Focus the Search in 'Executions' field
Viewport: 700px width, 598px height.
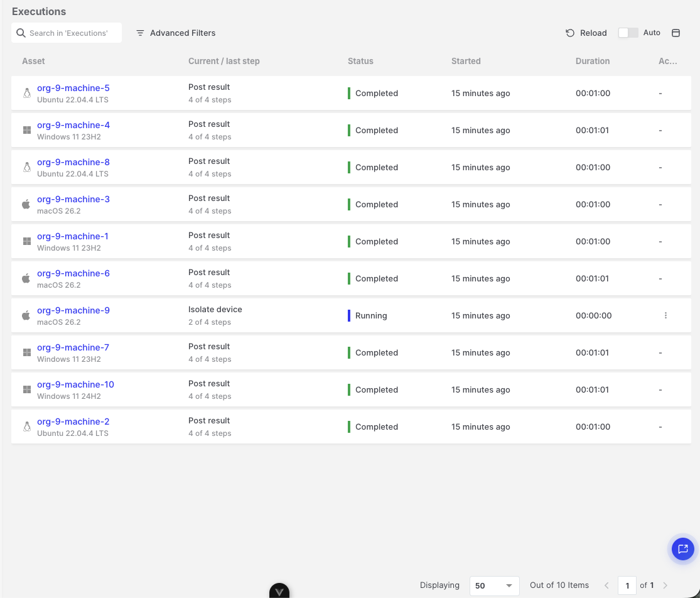[x=67, y=33]
